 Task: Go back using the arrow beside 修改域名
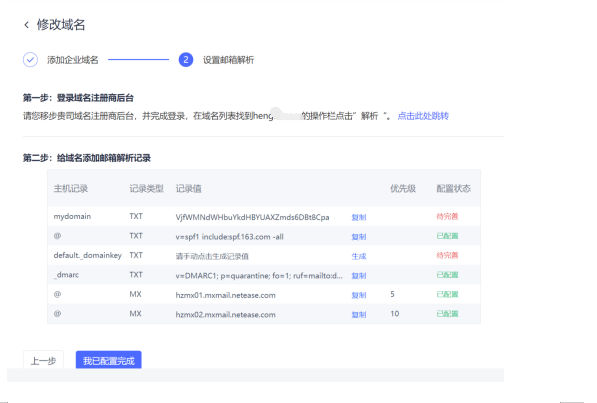[26, 25]
